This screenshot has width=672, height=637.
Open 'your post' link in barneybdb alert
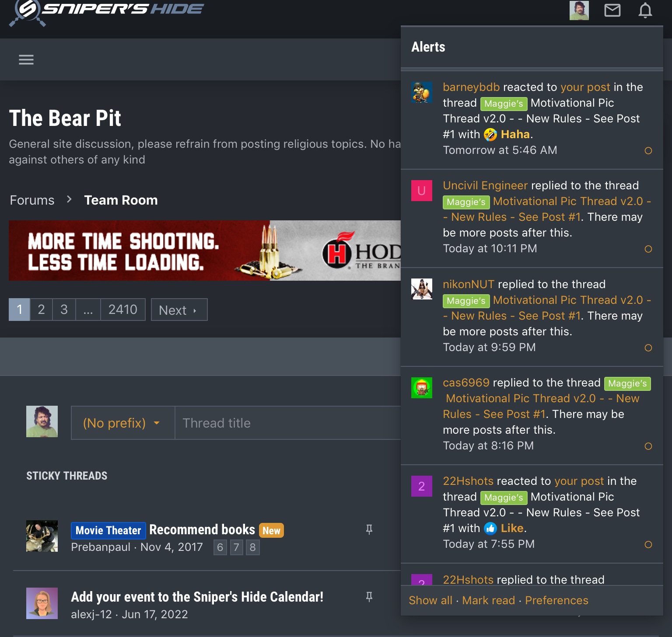585,87
